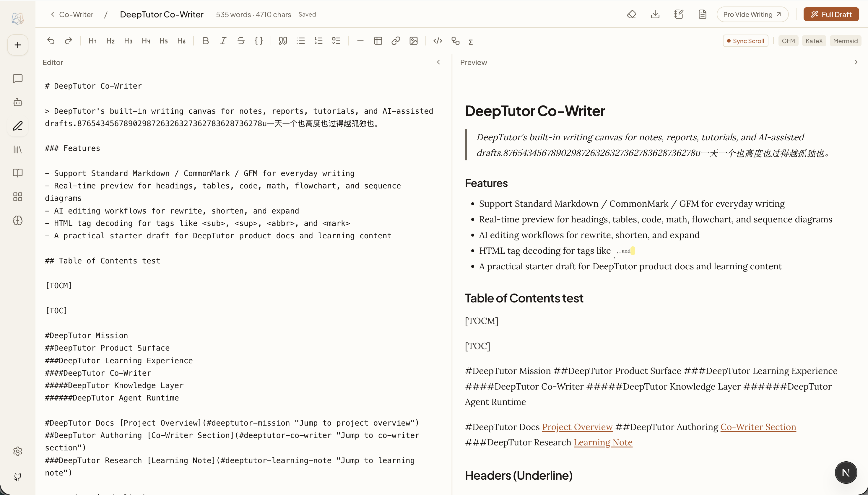The width and height of the screenshot is (868, 495).
Task: Open the brain section in sidebar
Action: coord(18,220)
